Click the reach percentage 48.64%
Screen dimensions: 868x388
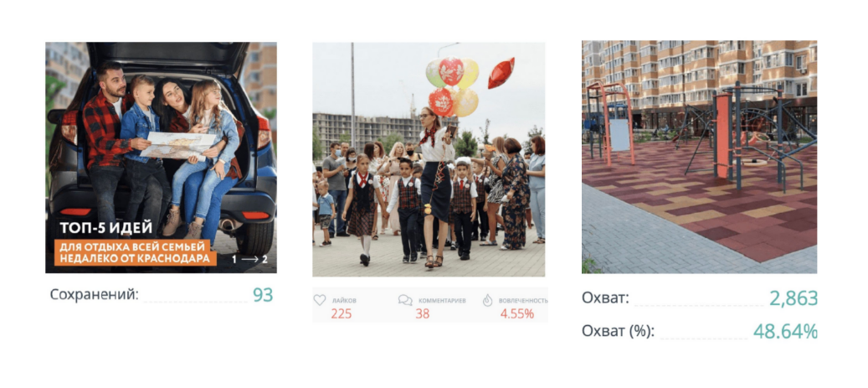click(x=785, y=332)
